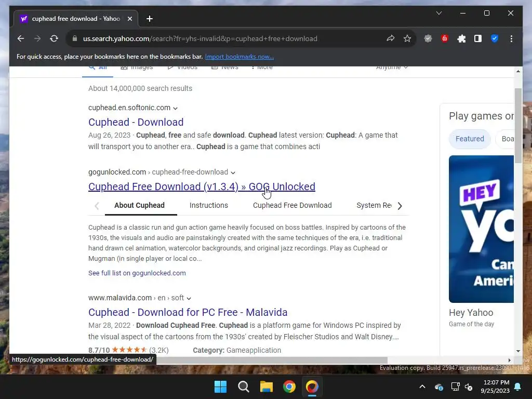Click the vertical scrollbar thumb
Screen dimensions: 532x399
click(518, 126)
